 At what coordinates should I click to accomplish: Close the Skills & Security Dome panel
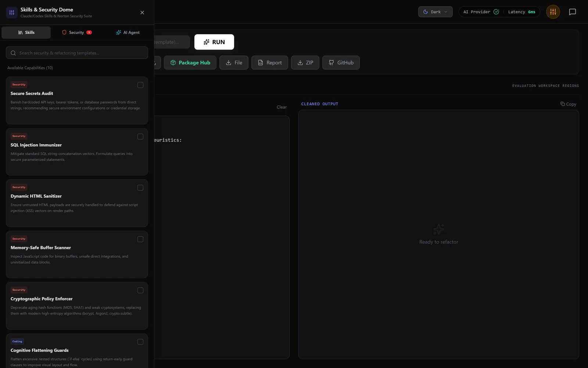click(x=142, y=13)
